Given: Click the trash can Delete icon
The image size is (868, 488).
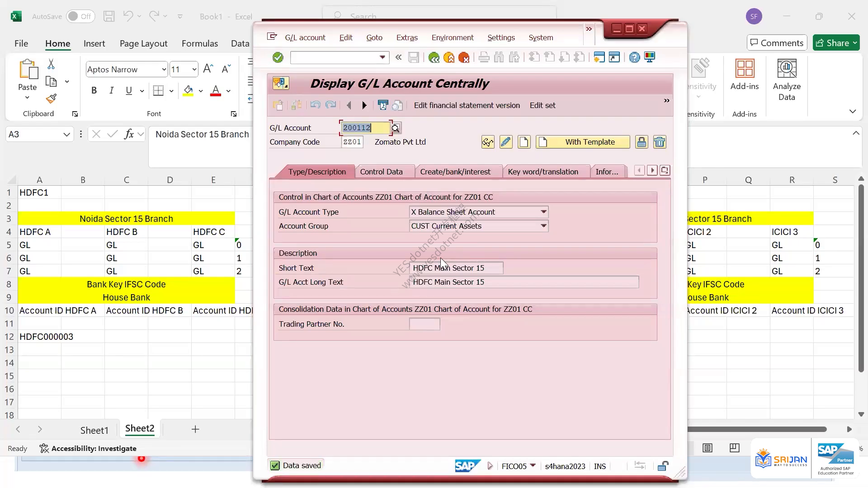Looking at the screenshot, I should pyautogui.click(x=660, y=142).
